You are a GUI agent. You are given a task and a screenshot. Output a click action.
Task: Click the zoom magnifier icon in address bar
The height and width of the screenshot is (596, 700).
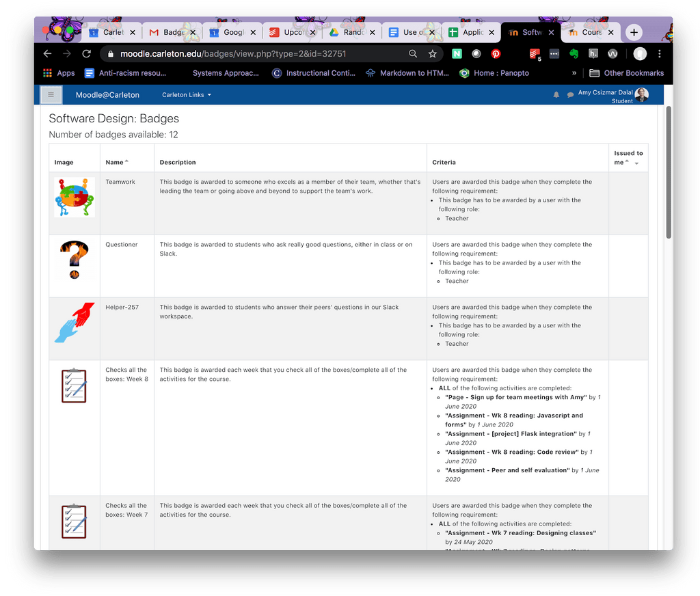tap(413, 53)
